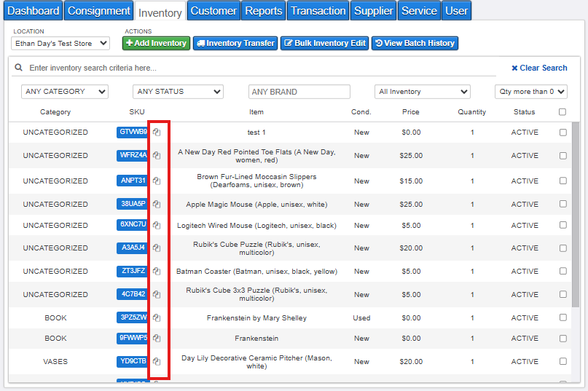Open the Reports tab

pyautogui.click(x=263, y=11)
